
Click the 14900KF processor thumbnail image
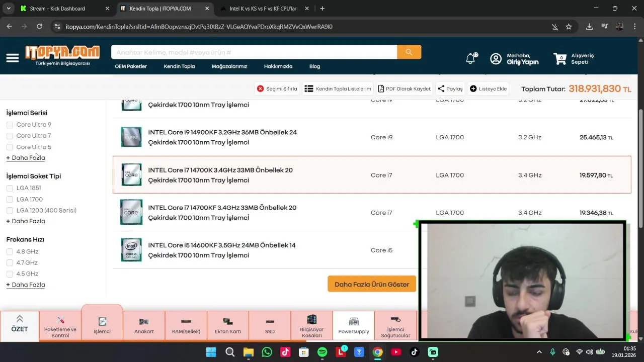(x=131, y=137)
